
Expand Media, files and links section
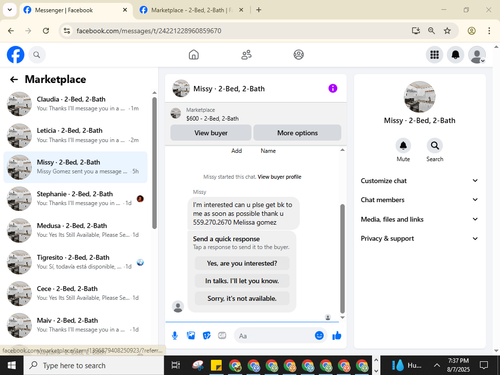[419, 219]
